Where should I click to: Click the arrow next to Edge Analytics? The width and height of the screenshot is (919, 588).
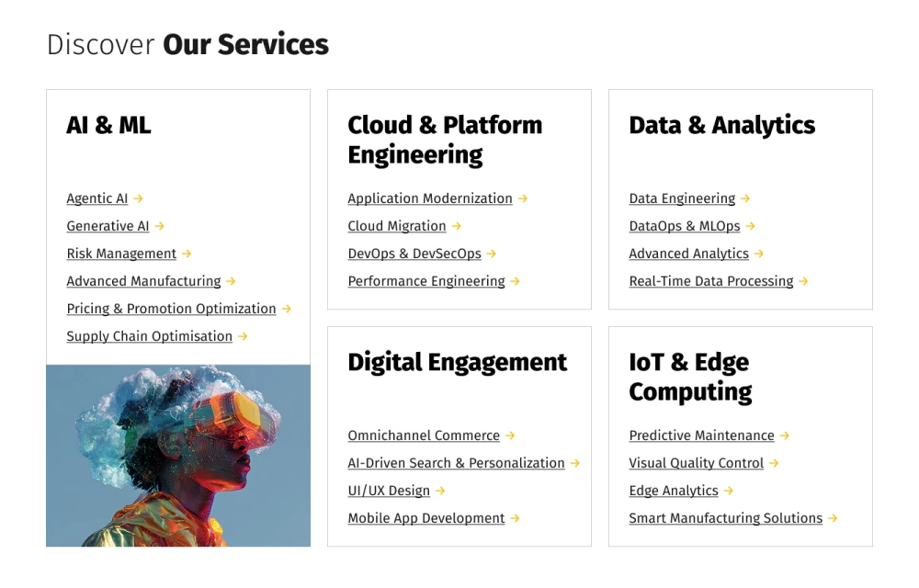[729, 491]
